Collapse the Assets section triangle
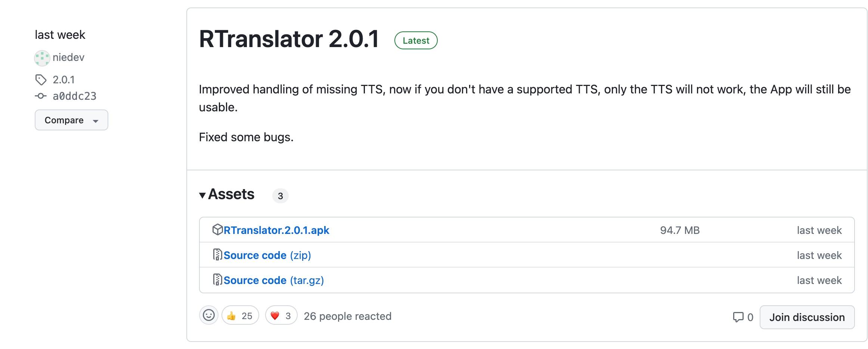 [x=202, y=195]
